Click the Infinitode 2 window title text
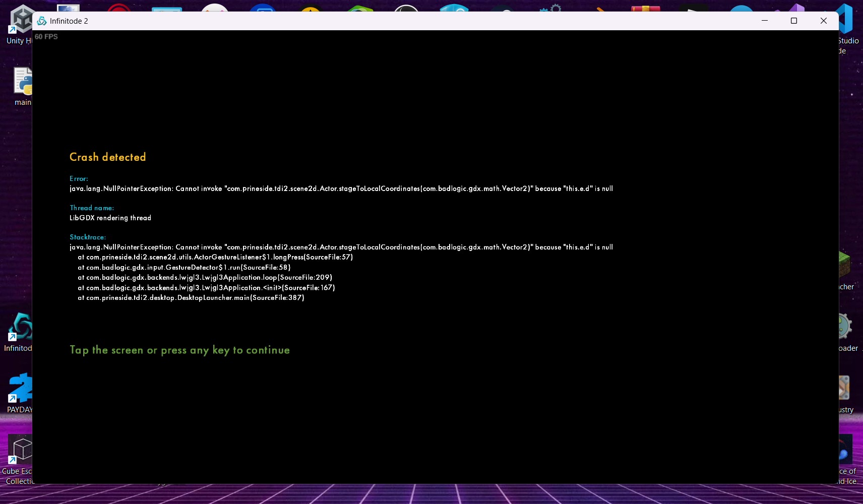 tap(69, 21)
